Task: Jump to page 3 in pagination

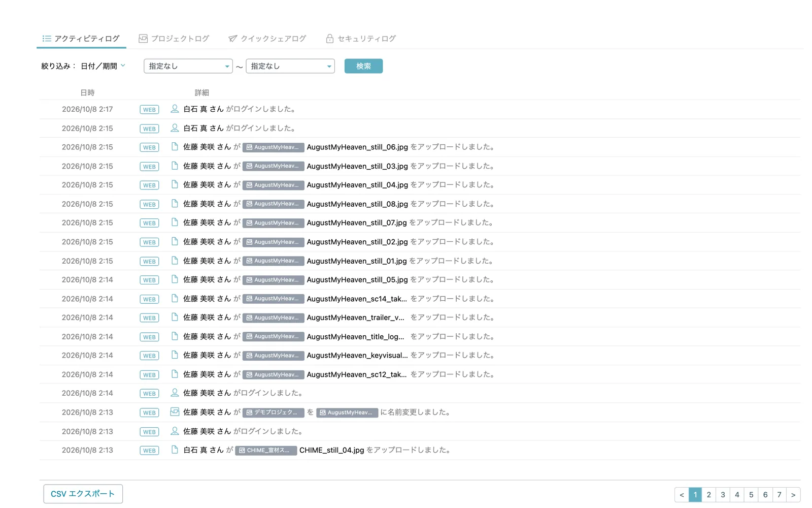Action: [723, 495]
